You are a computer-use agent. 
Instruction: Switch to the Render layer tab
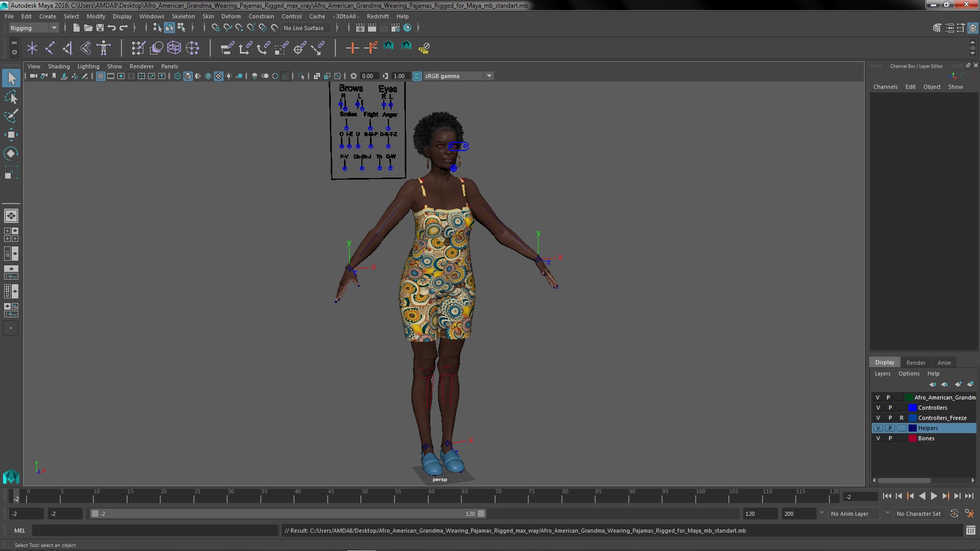[916, 363]
